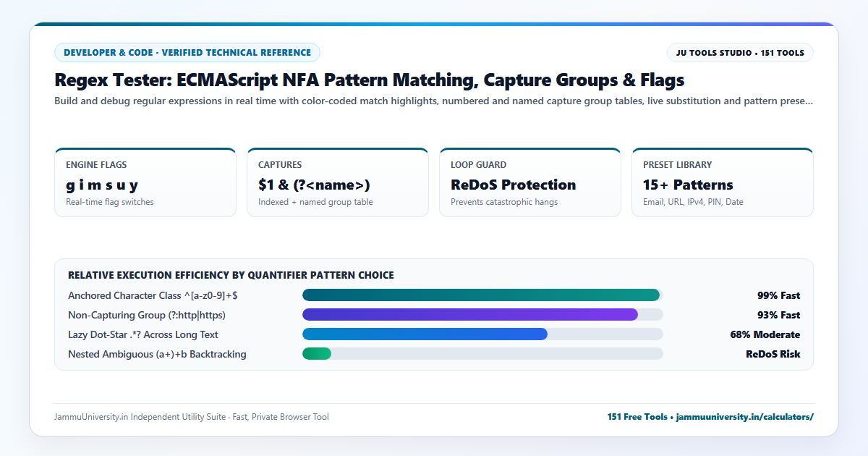Viewport: 868px width, 456px height.
Task: Click the blue Lazy Dot-Star efficiency bar
Action: [x=425, y=334]
